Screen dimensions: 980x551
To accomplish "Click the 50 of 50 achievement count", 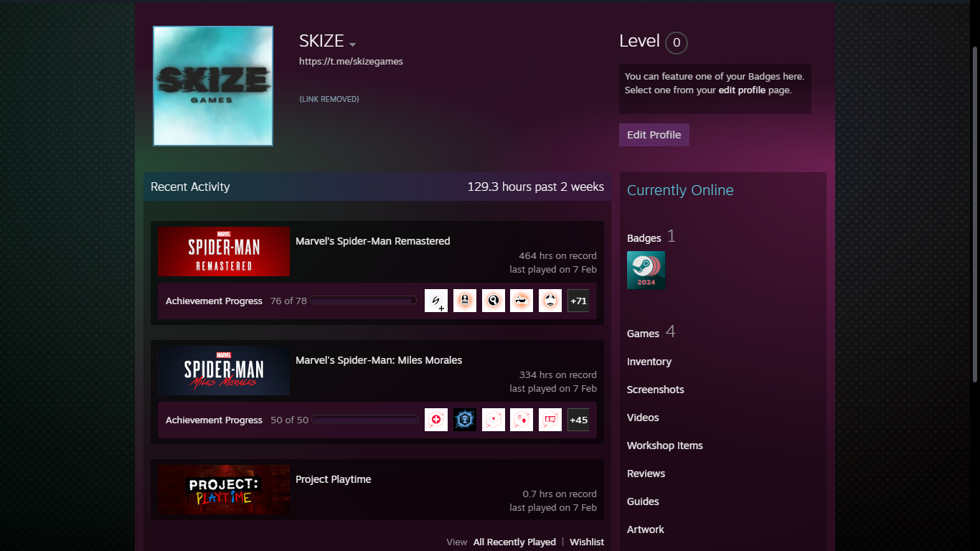I will 290,420.
